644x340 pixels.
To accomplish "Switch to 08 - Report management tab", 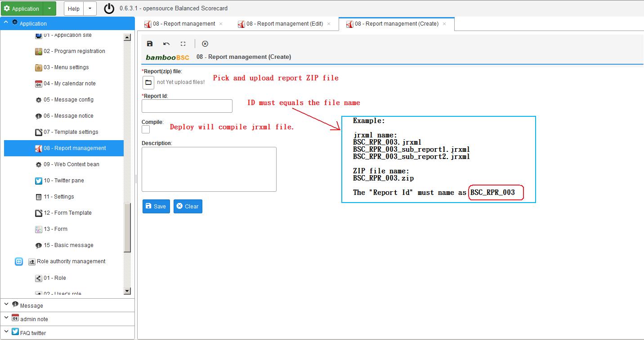I will [x=183, y=24].
